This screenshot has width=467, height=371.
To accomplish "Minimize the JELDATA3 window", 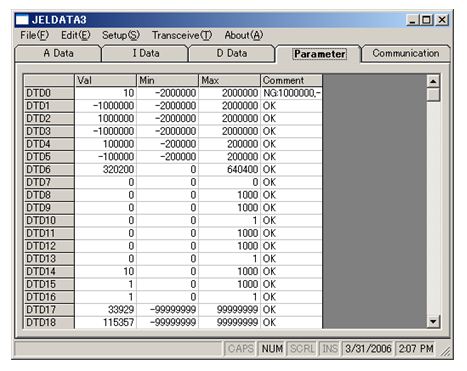I will [413, 20].
